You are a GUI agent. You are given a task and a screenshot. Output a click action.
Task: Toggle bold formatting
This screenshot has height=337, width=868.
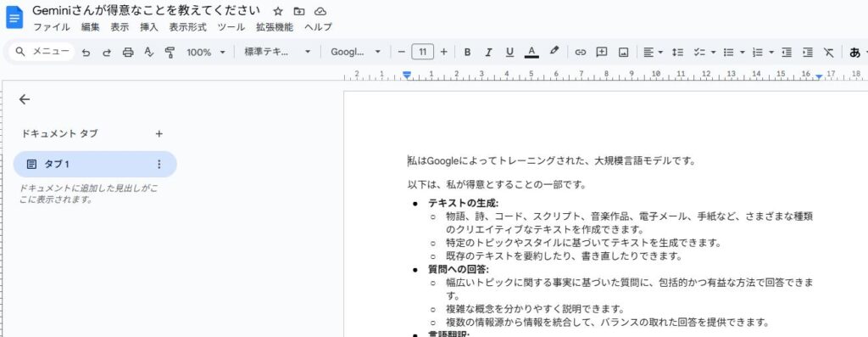pyautogui.click(x=467, y=52)
